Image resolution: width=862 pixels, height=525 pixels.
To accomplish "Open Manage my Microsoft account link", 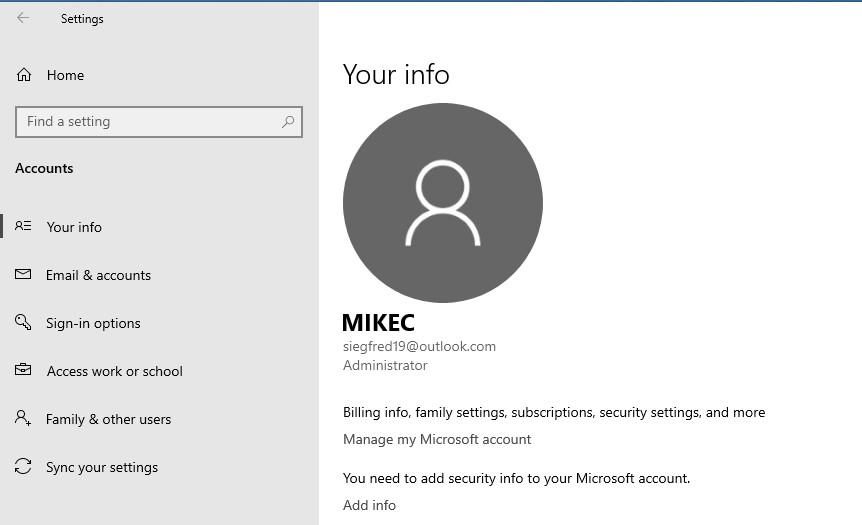I will click(x=437, y=439).
